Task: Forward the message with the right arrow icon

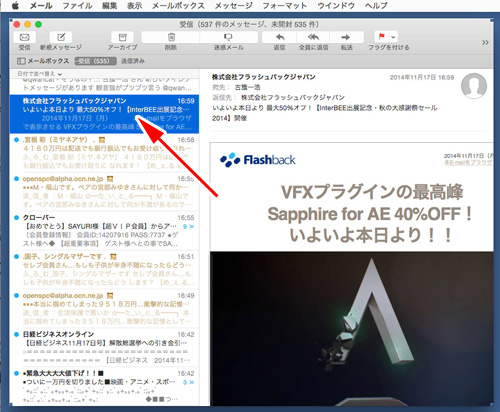Action: pyautogui.click(x=346, y=37)
